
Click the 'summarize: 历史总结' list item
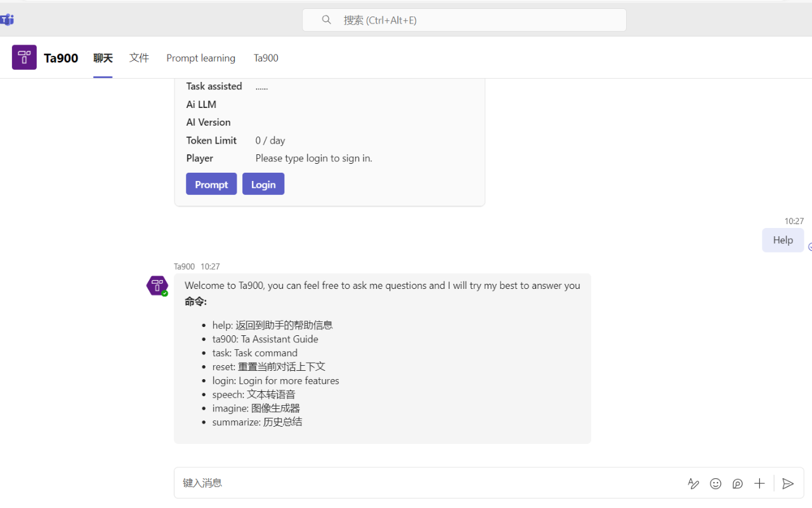pos(257,422)
